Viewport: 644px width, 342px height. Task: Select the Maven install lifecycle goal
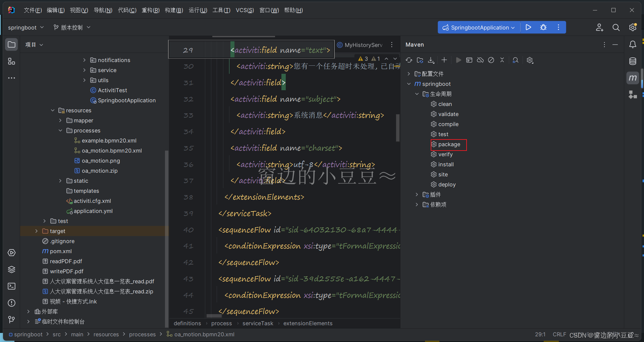point(446,164)
